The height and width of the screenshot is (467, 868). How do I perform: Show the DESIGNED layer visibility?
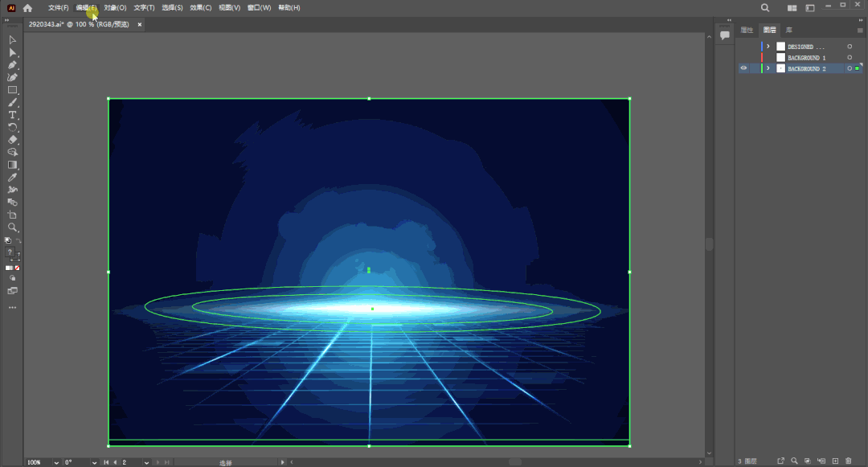744,47
